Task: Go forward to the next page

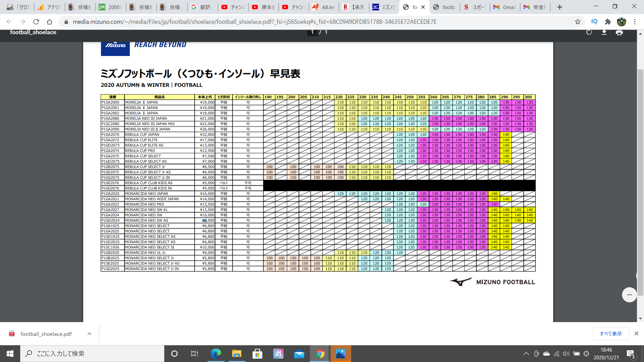Action: click(22, 22)
